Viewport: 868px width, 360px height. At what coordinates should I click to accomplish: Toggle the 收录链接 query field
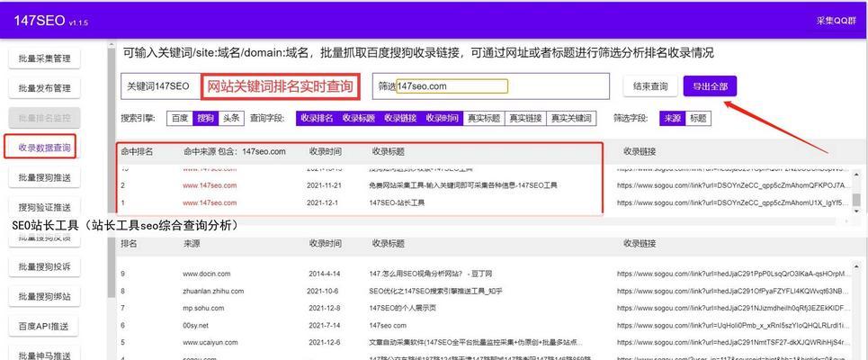pos(401,118)
